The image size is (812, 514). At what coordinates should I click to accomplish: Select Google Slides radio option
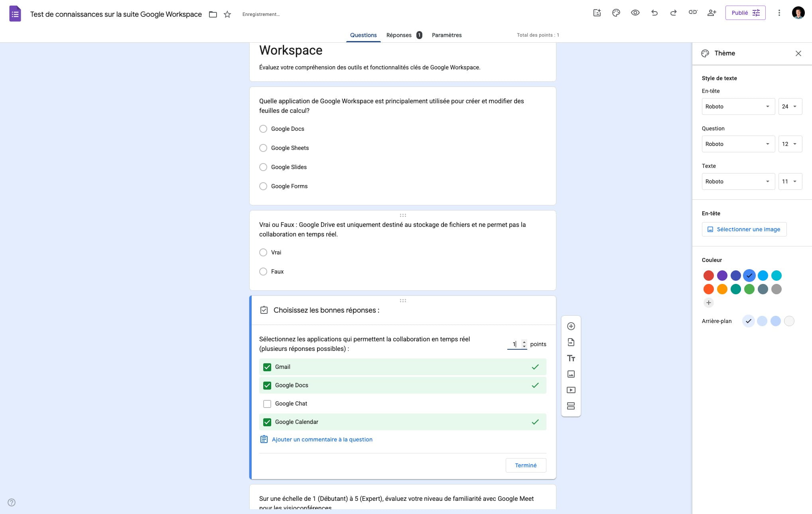pyautogui.click(x=263, y=167)
